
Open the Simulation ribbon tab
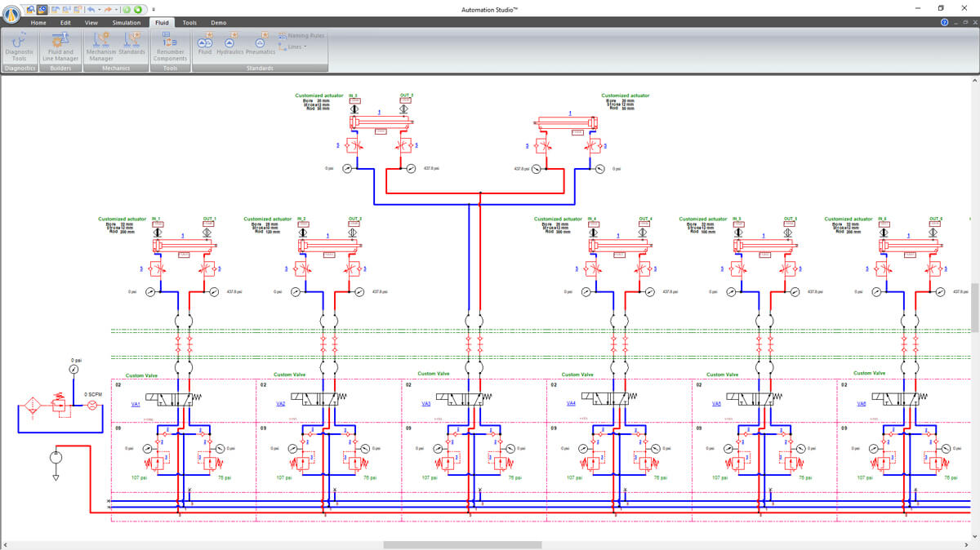point(127,23)
